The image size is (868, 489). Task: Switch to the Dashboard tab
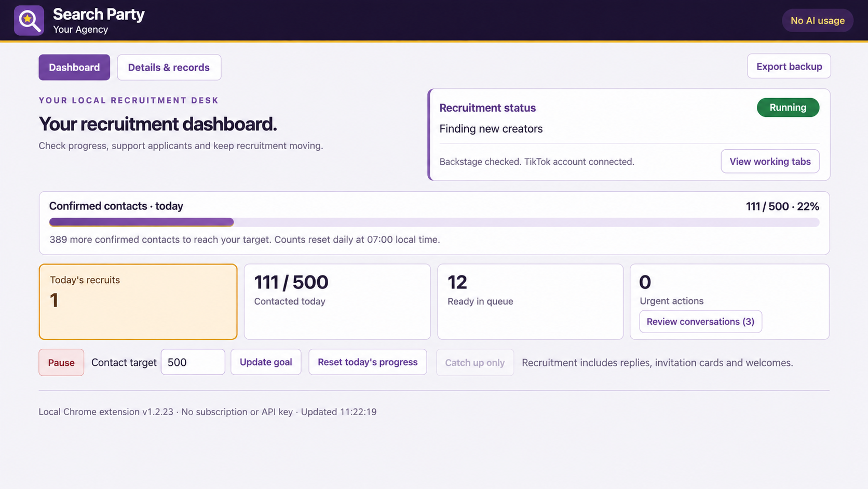[74, 67]
